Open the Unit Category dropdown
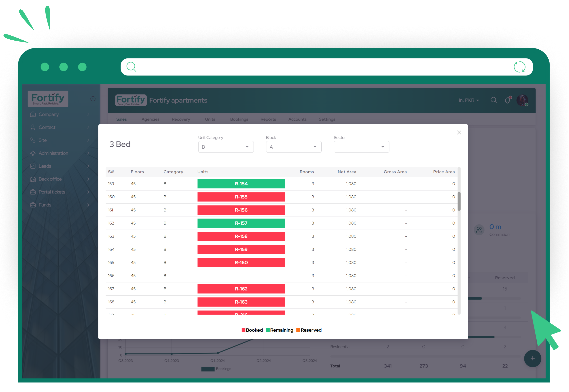The width and height of the screenshot is (569, 392). (226, 147)
